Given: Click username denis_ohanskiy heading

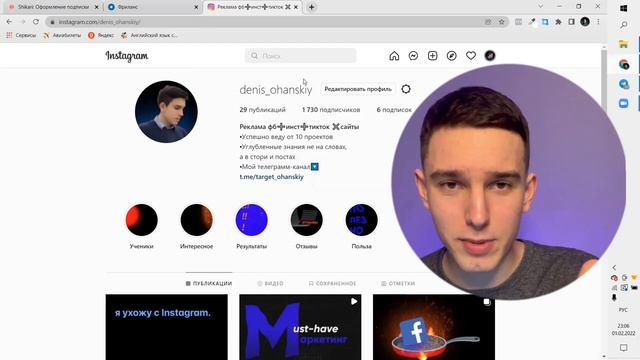Looking at the screenshot, I should (276, 89).
